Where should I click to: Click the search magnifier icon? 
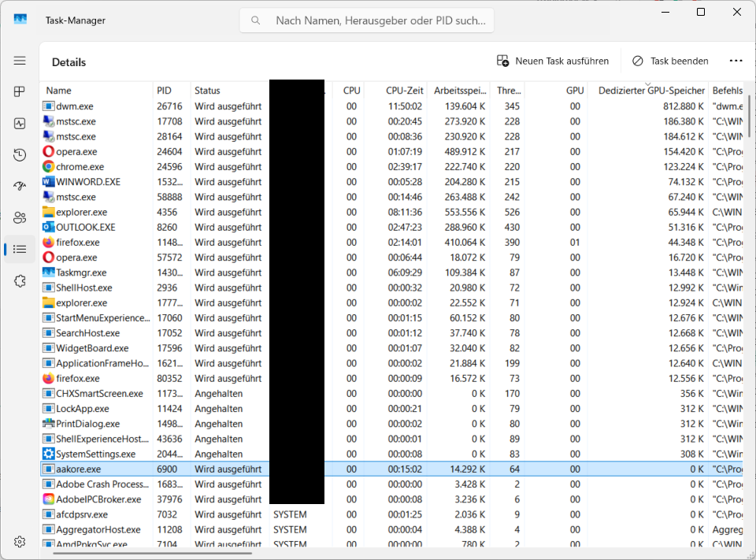pyautogui.click(x=256, y=20)
